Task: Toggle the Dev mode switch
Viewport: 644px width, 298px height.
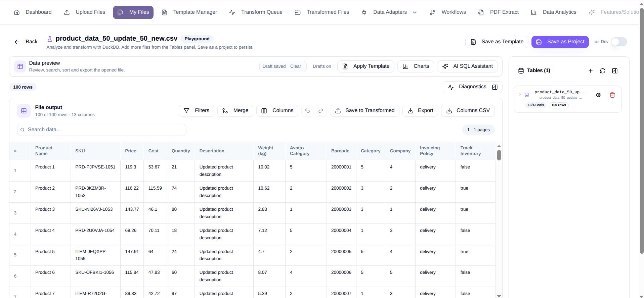Action: (619, 42)
